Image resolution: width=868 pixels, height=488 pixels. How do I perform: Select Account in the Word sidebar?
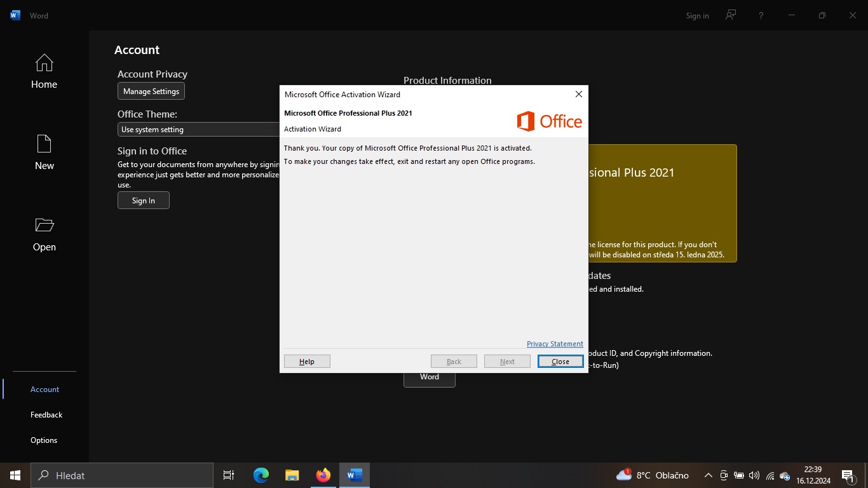click(x=44, y=389)
